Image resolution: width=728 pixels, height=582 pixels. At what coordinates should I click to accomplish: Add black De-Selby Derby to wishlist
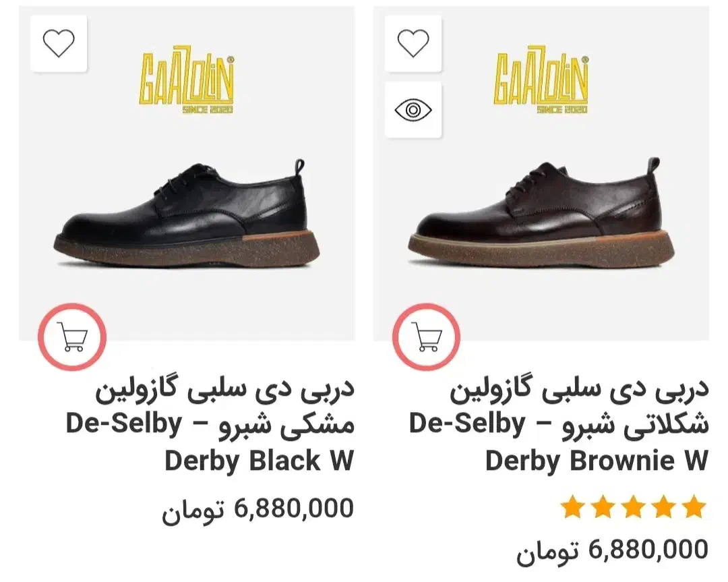pos(59,43)
